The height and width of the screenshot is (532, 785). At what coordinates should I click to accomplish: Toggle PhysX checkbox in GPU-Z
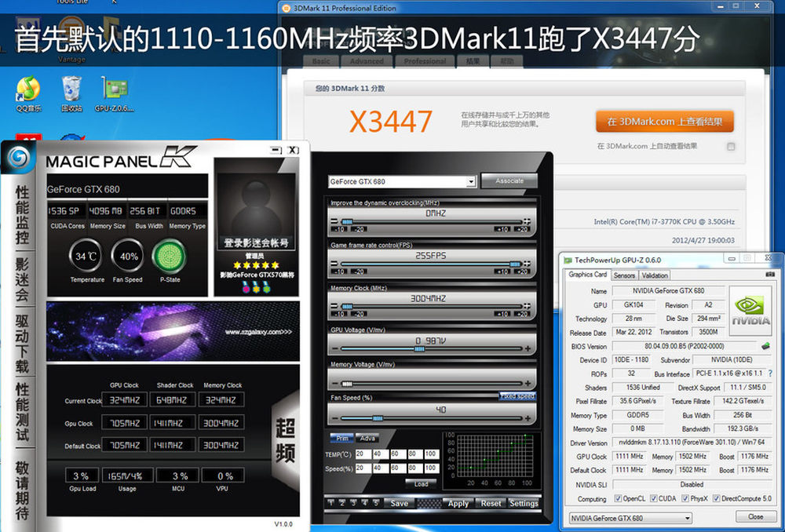(685, 498)
